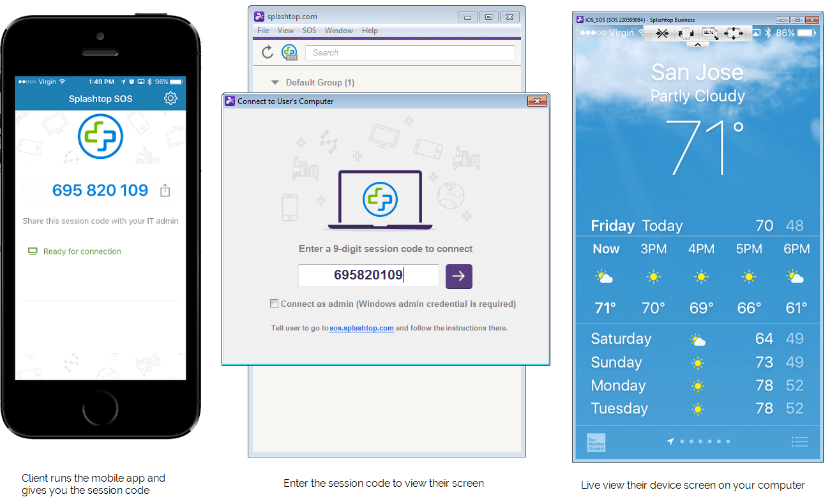Tap Ready for connection status text
Screen dimensions: 830x504
click(x=82, y=251)
